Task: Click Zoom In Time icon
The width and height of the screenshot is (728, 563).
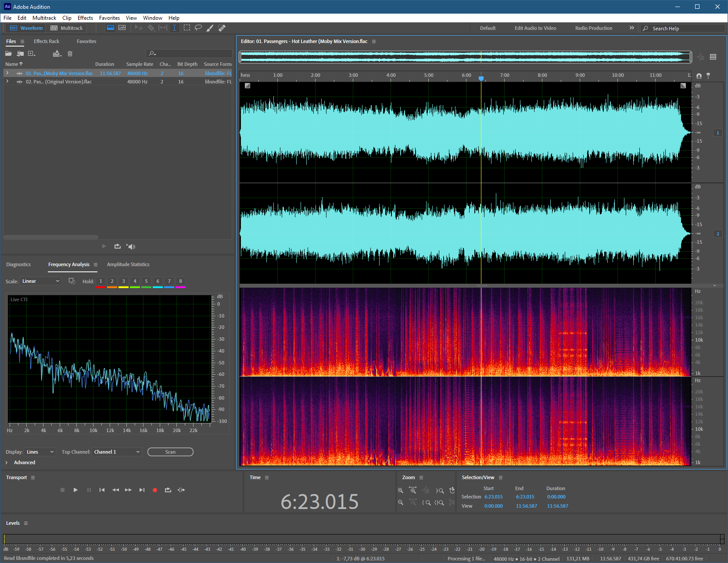Action: 413,490
